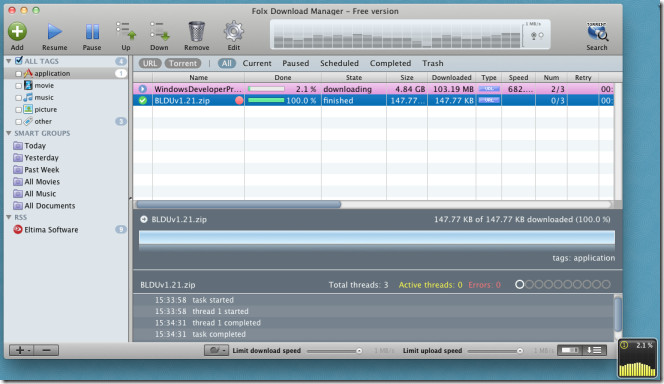Click the green Add download icon
This screenshot has height=384, width=664.
(17, 31)
